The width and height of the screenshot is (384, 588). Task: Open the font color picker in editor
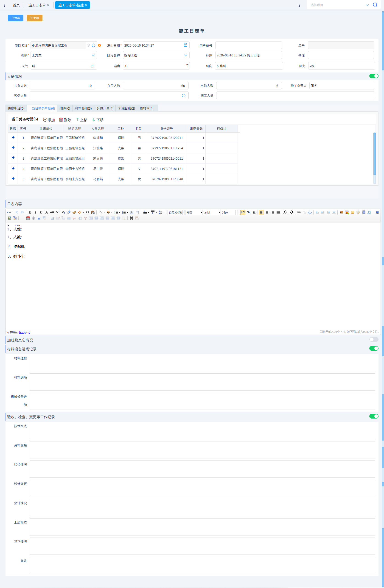click(102, 212)
